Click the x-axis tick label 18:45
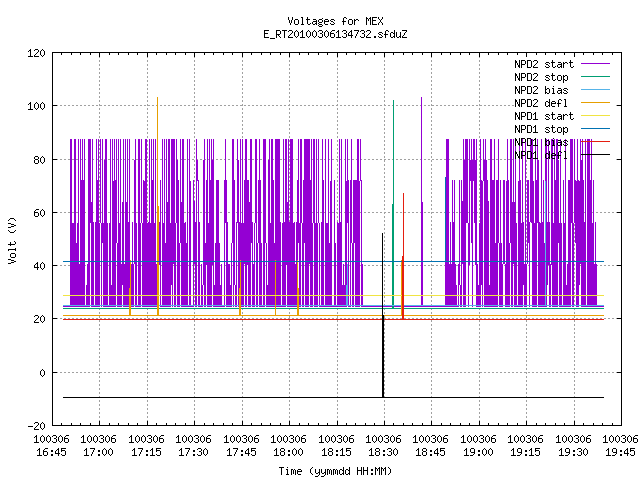This screenshot has height=480, width=640. [x=431, y=452]
